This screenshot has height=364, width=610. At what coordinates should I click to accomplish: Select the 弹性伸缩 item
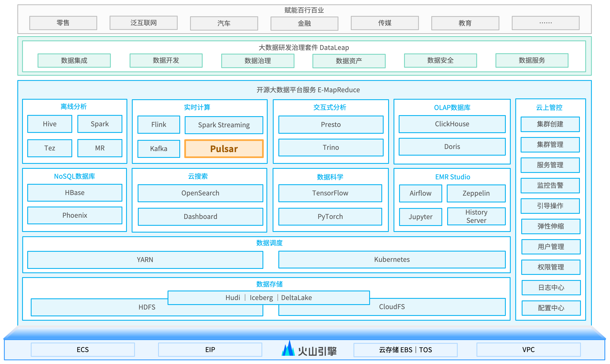click(550, 226)
